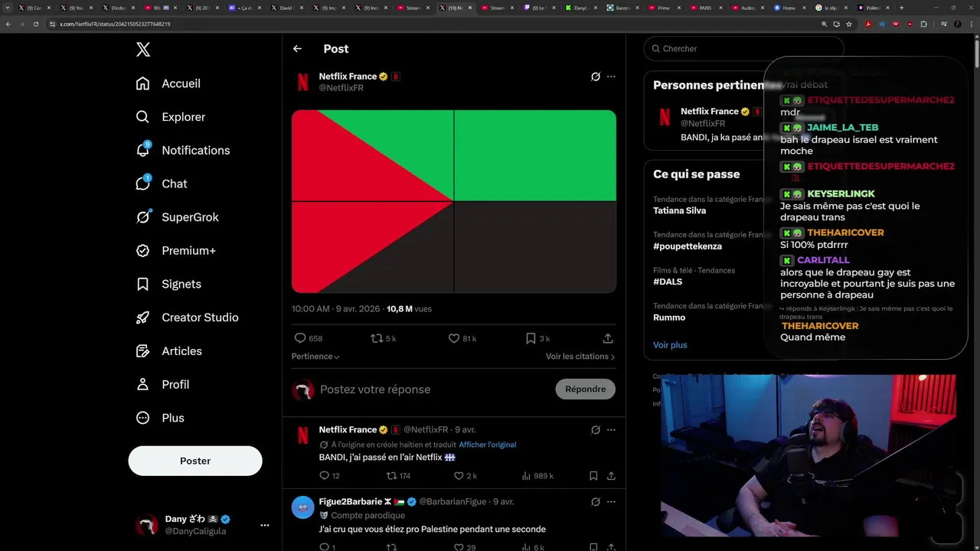980x551 pixels.
Task: Click the browser back button
Action: (8, 24)
